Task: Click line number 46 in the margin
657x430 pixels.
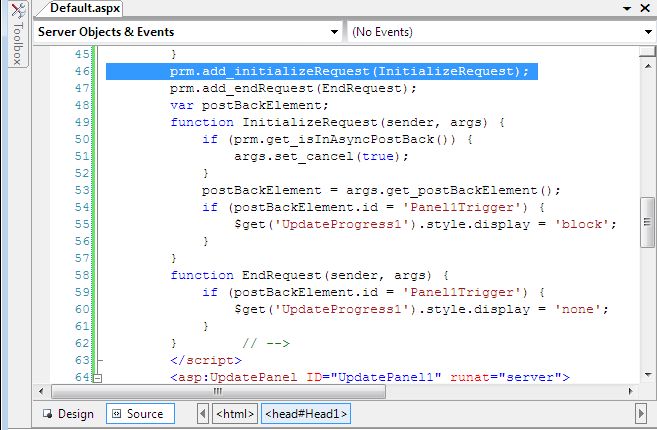Action: [82, 71]
